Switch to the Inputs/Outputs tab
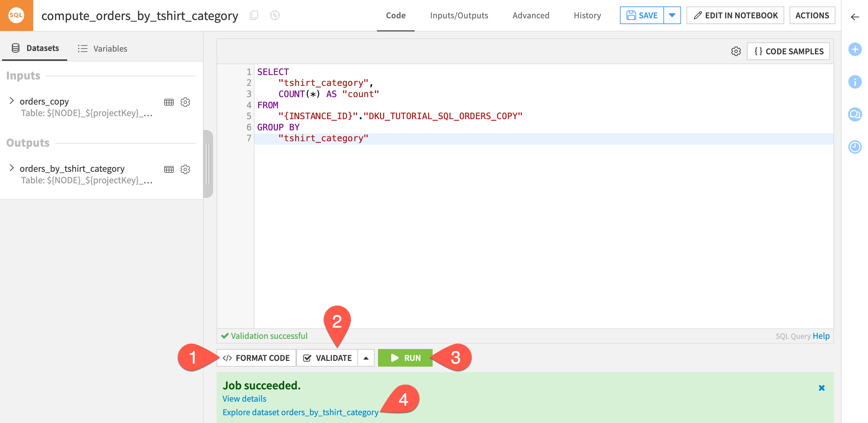This screenshot has height=423, width=868. 459,15
